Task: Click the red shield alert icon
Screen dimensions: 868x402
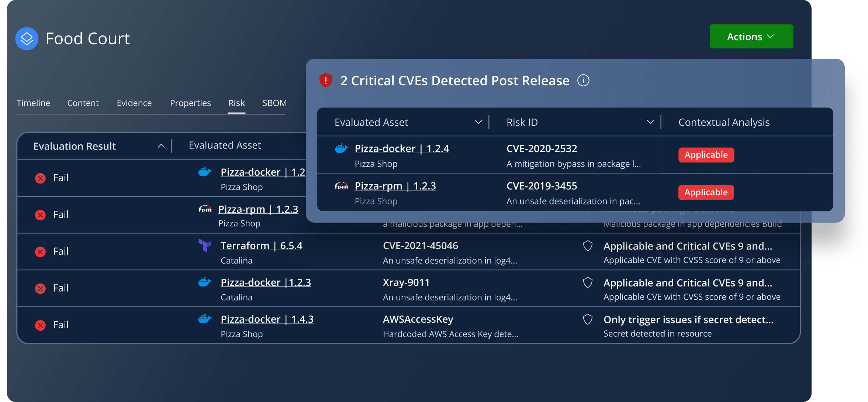Action: [326, 80]
